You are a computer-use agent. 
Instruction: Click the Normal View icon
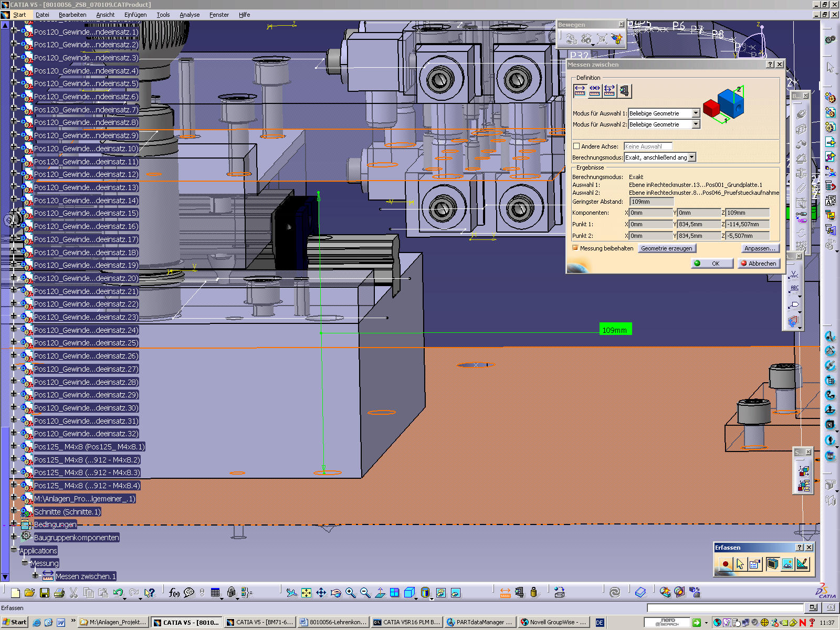point(380,593)
